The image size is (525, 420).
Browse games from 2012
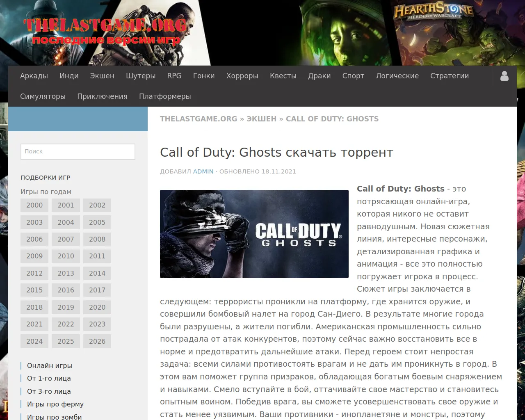(x=34, y=274)
